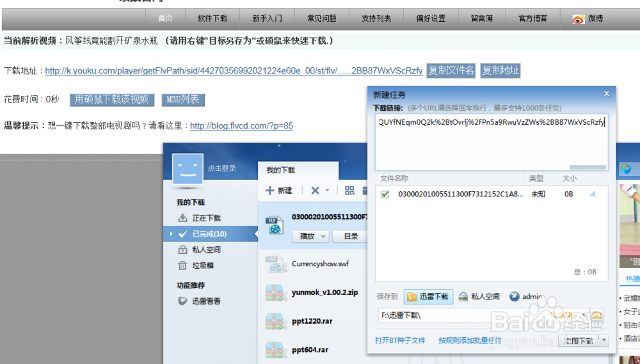Expand the blue triangle in the file row
Screen dimensions: 640x364
click(x=593, y=194)
